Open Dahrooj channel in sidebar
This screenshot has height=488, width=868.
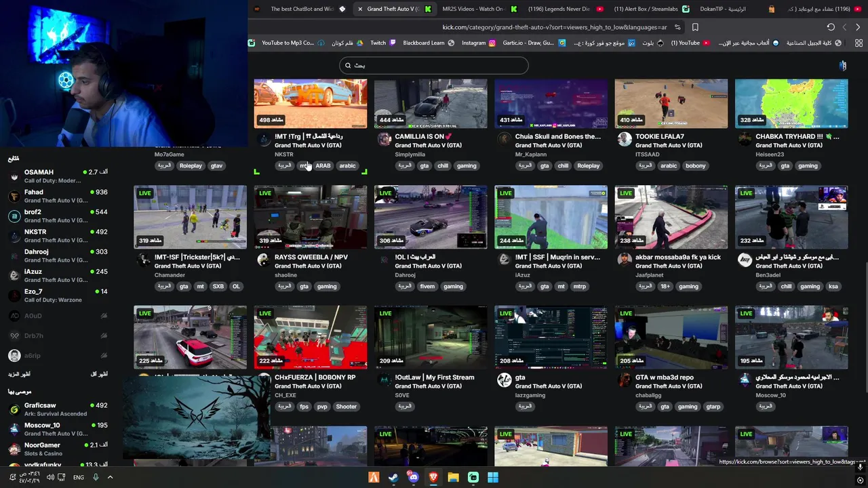coord(58,256)
